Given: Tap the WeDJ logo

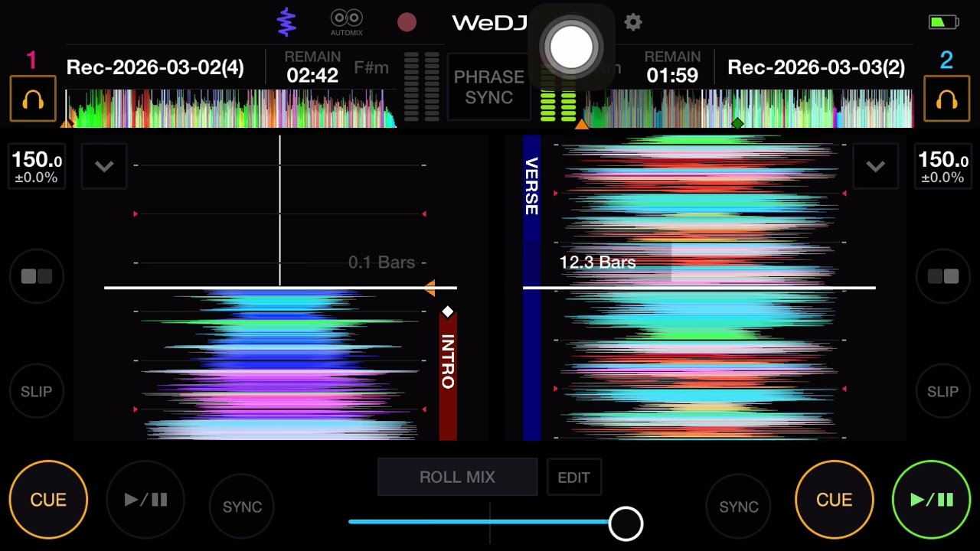Looking at the screenshot, I should 489,23.
